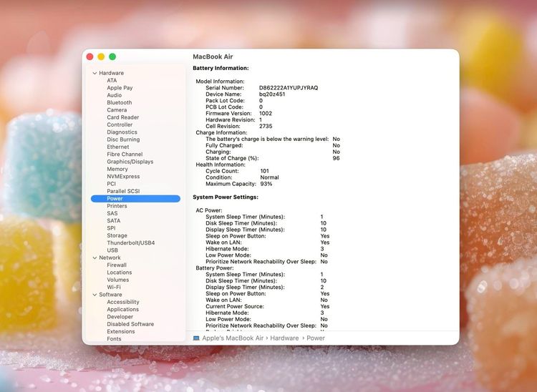537x392 pixels.
Task: Open Ethernet hardware details
Action: 118,147
